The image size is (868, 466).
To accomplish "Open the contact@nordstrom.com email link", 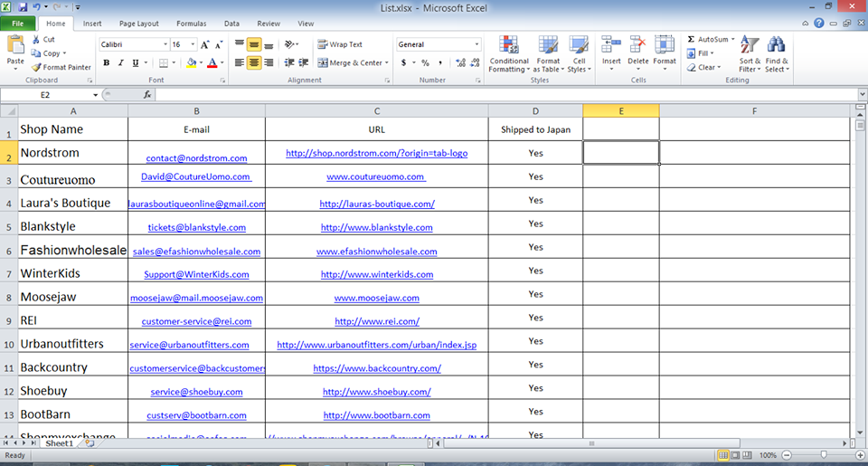I will pos(196,158).
